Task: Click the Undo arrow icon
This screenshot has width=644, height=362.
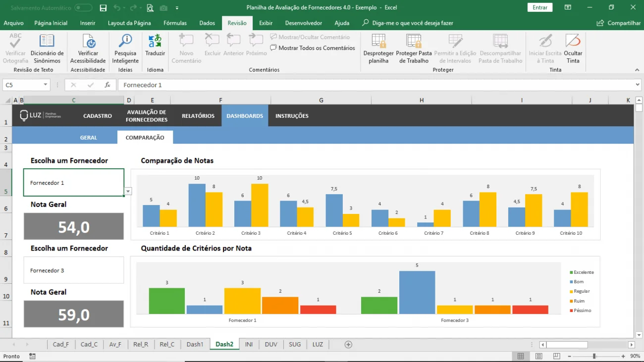Action: [x=116, y=7]
